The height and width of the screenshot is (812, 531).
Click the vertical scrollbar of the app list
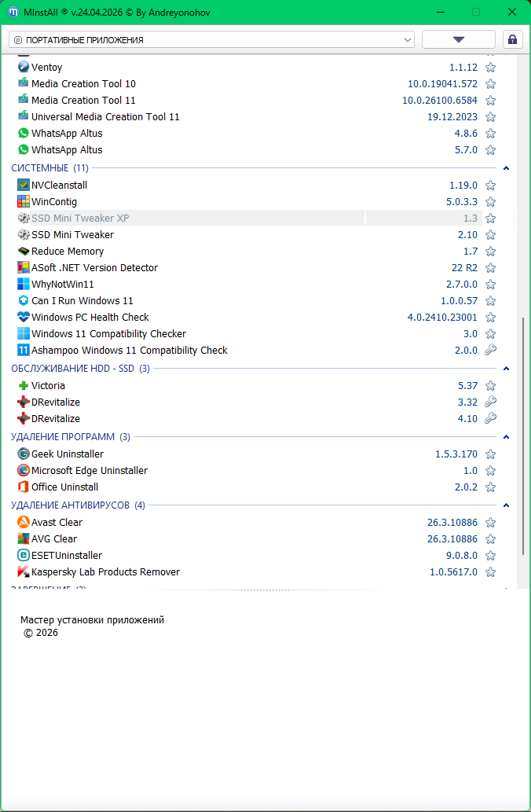coord(524,432)
